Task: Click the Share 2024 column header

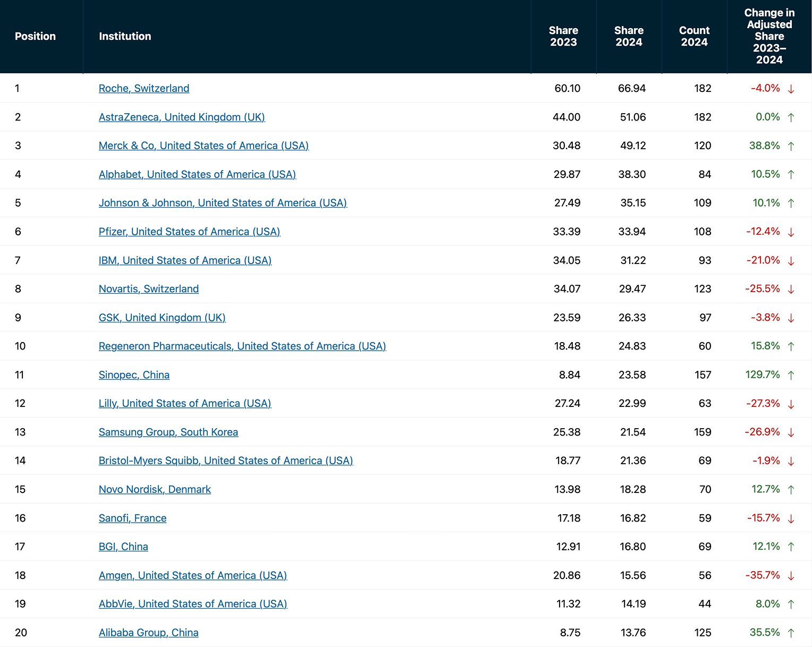Action: pos(629,36)
